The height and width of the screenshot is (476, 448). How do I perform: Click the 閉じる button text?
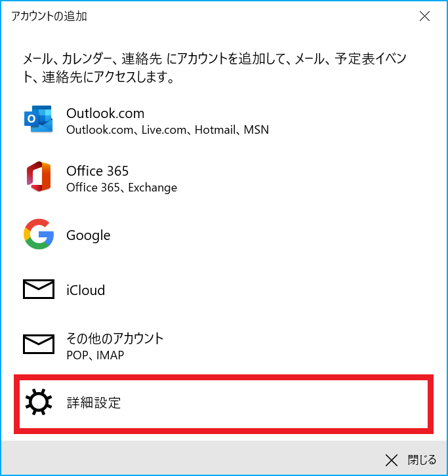(422, 460)
